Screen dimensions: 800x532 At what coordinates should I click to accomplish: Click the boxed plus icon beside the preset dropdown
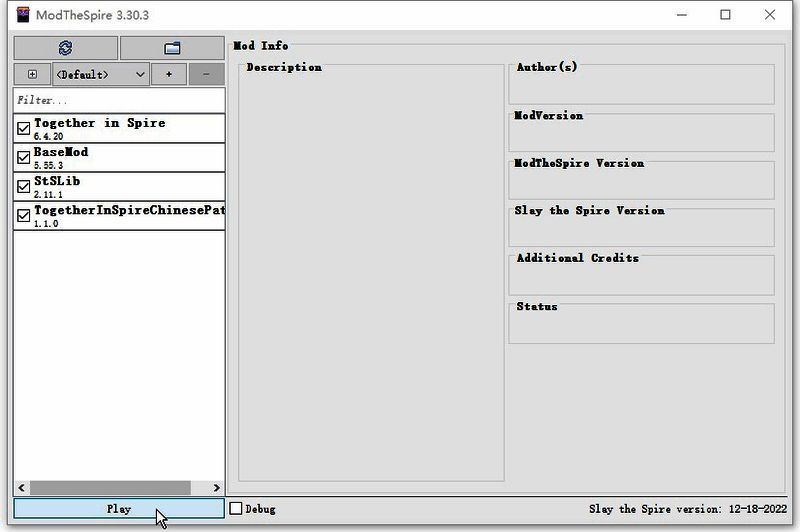(x=32, y=74)
